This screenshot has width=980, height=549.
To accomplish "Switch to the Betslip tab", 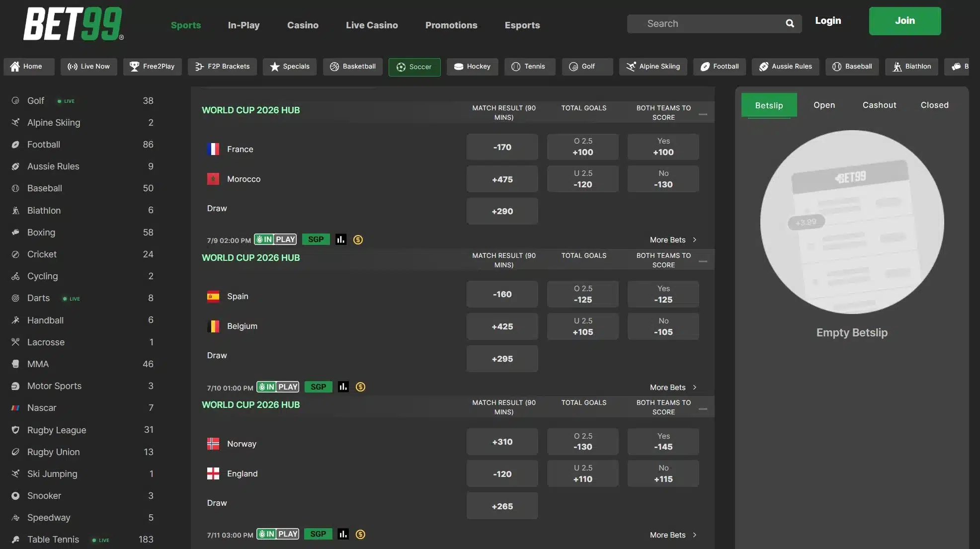I will (x=769, y=105).
